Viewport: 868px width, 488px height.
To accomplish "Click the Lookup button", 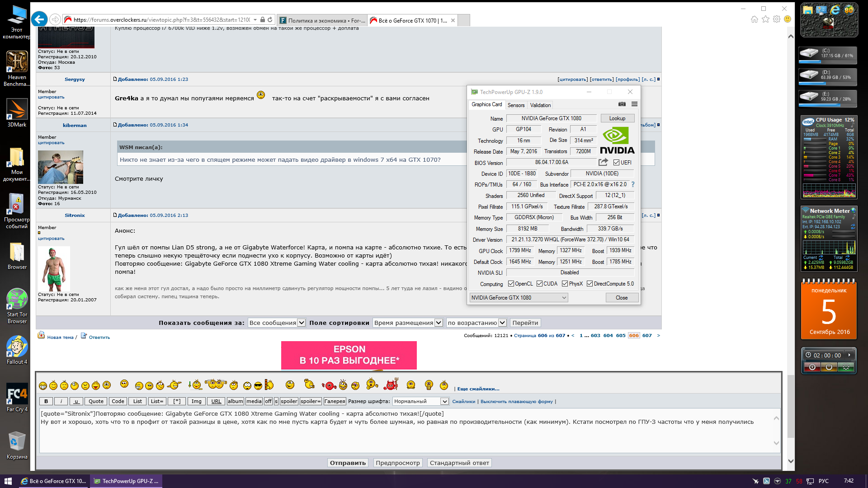I will 617,118.
